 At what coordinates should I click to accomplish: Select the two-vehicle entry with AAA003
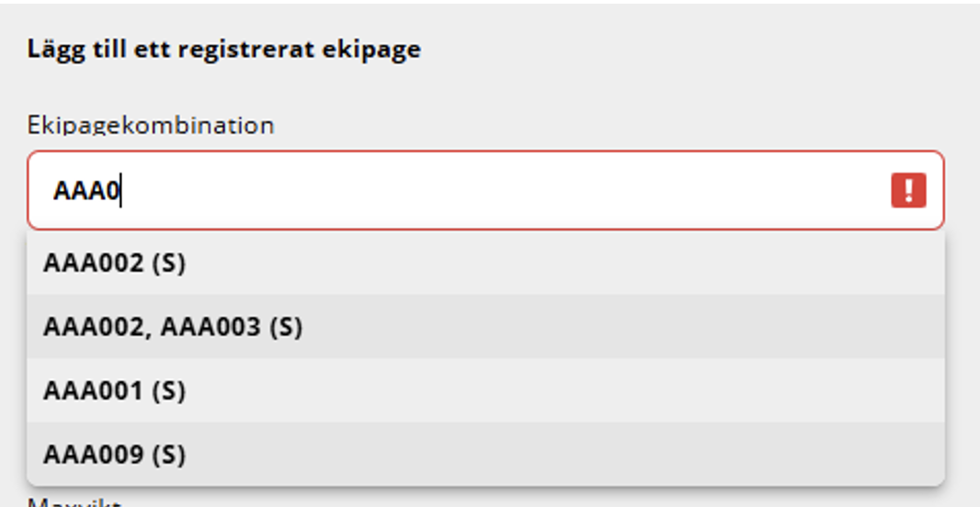pyautogui.click(x=485, y=327)
